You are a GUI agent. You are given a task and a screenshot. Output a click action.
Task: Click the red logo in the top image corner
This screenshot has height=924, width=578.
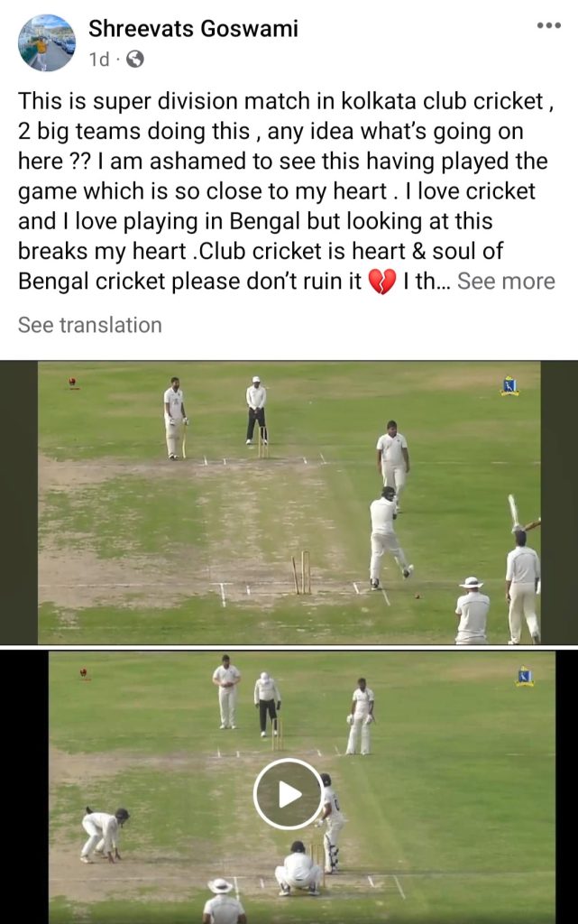[x=73, y=383]
